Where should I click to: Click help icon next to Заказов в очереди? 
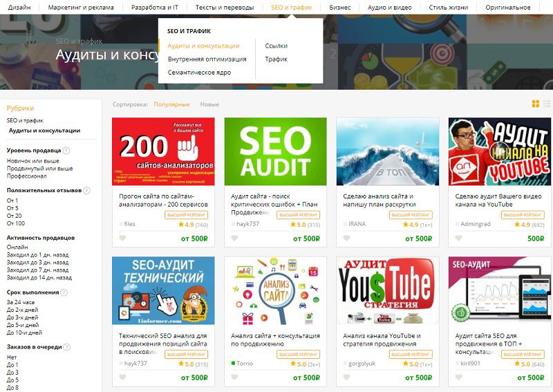click(66, 347)
